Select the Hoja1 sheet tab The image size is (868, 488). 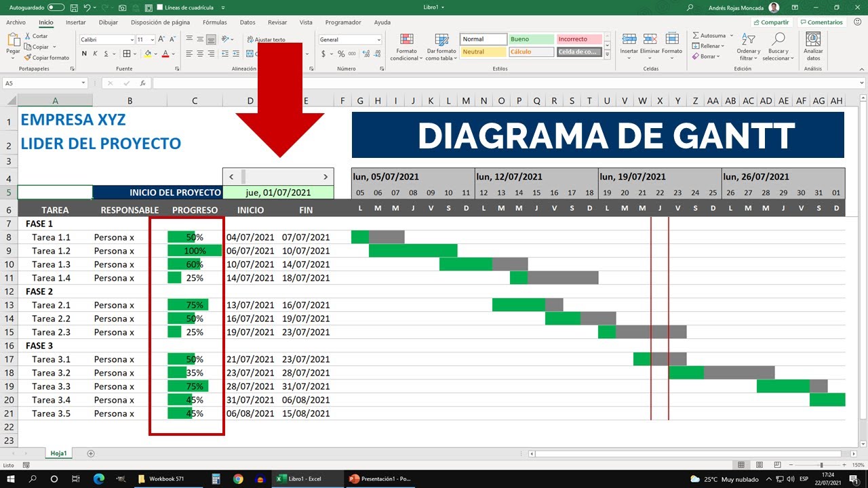coord(58,453)
